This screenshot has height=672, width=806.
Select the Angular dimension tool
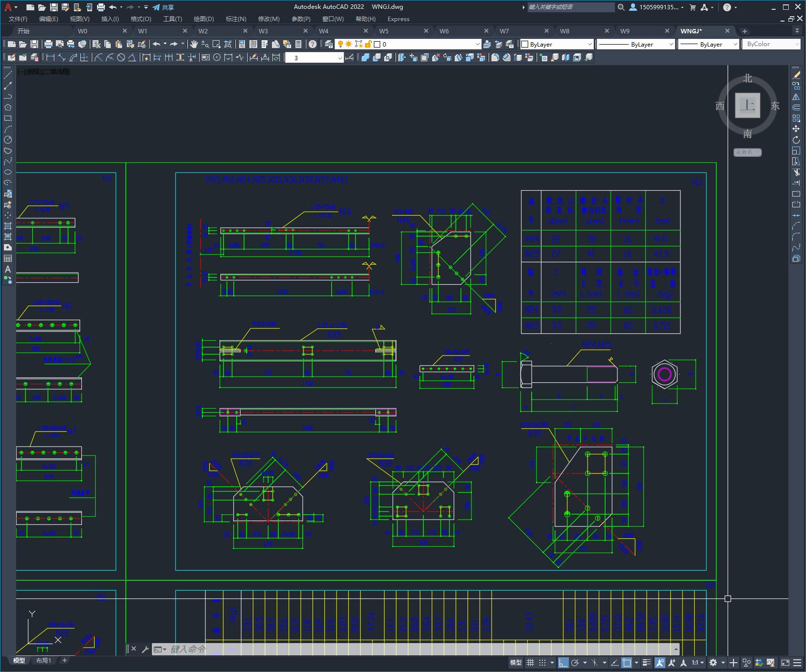[x=132, y=57]
